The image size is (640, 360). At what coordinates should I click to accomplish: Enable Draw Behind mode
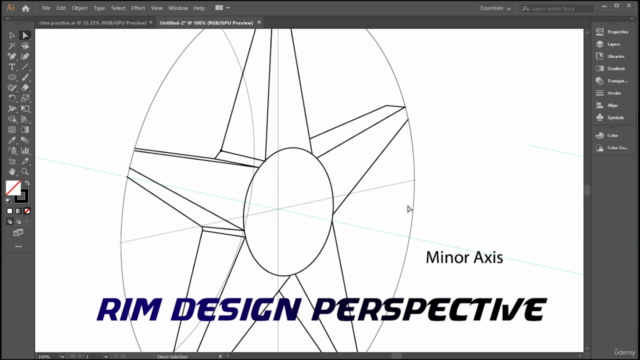[x=18, y=222]
